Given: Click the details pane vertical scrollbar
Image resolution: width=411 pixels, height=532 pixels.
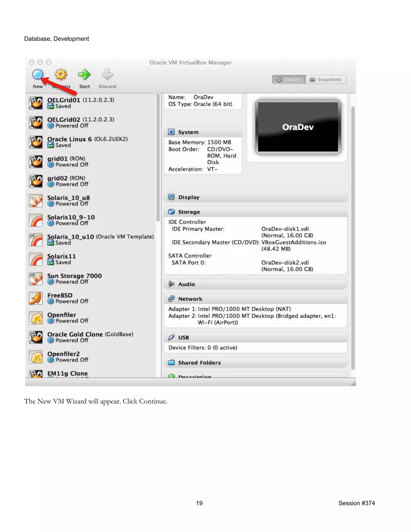Looking at the screenshot, I should point(353,238).
